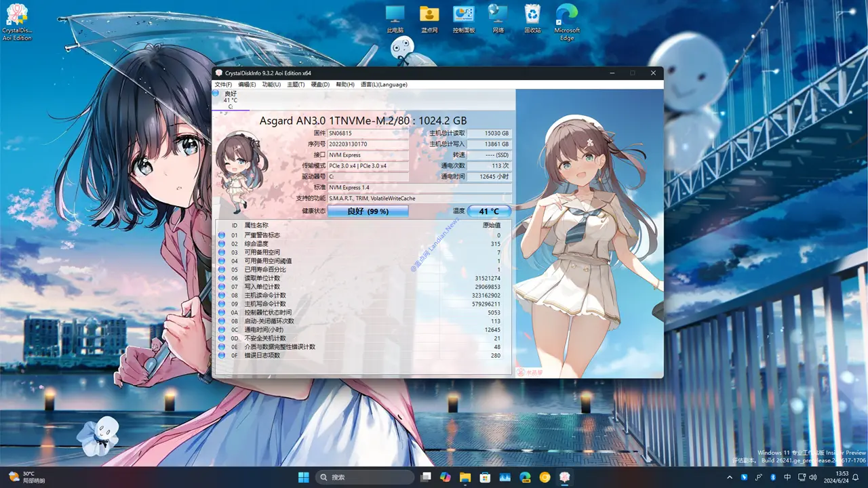Click the host total reads value 15030 GB
Image resolution: width=868 pixels, height=488 pixels.
(x=489, y=134)
